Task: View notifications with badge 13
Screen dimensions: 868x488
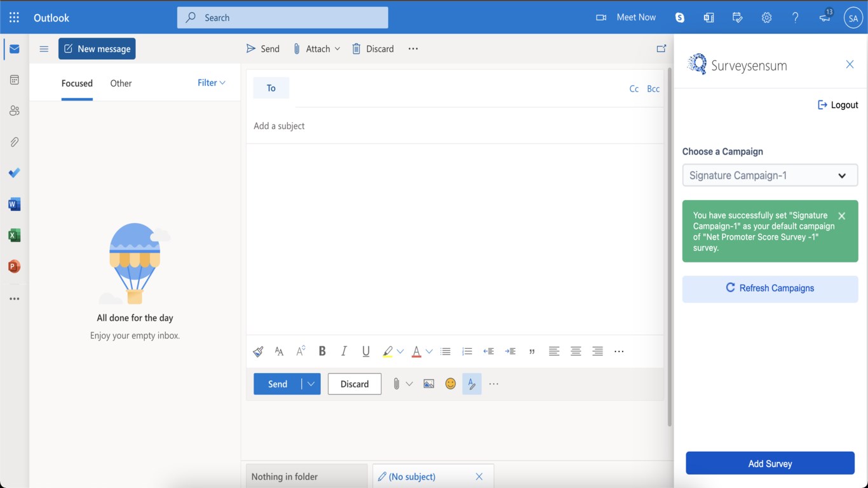Action: tap(825, 17)
